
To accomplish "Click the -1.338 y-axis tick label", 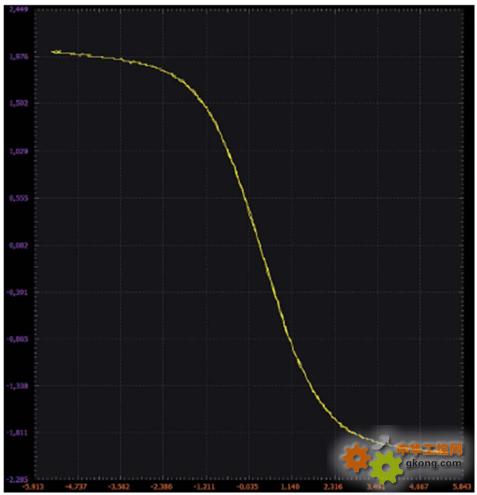I will (18, 386).
